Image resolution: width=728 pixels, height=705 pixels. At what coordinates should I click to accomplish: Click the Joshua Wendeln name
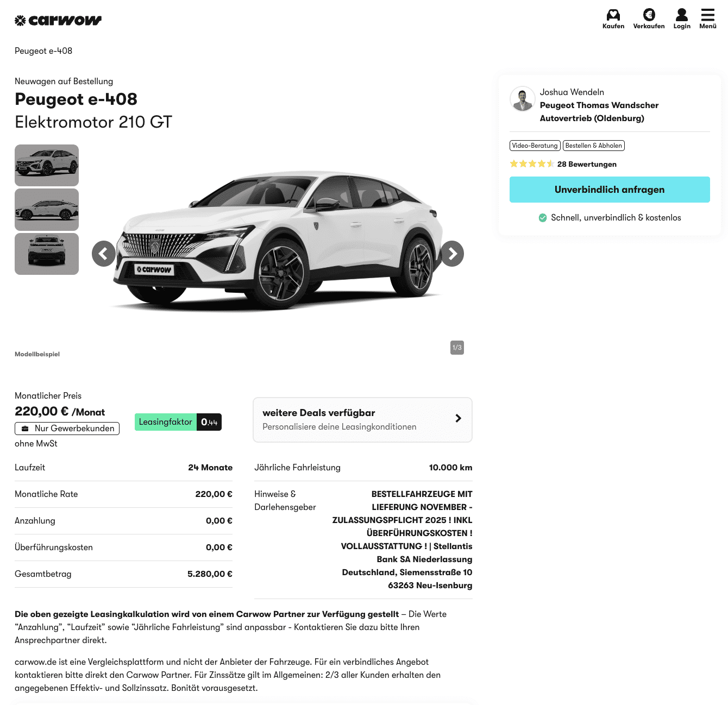coord(572,92)
